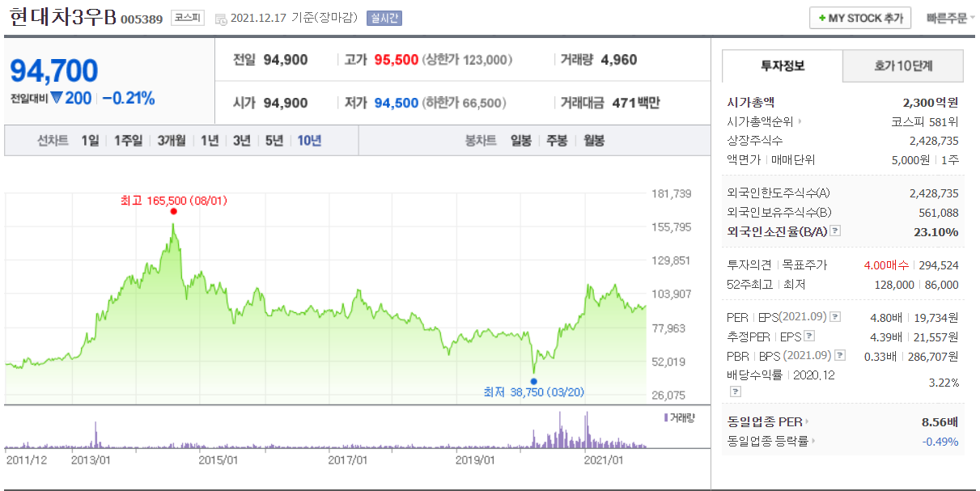Click the stock code 005389
This screenshot has height=491, width=980.
point(142,19)
